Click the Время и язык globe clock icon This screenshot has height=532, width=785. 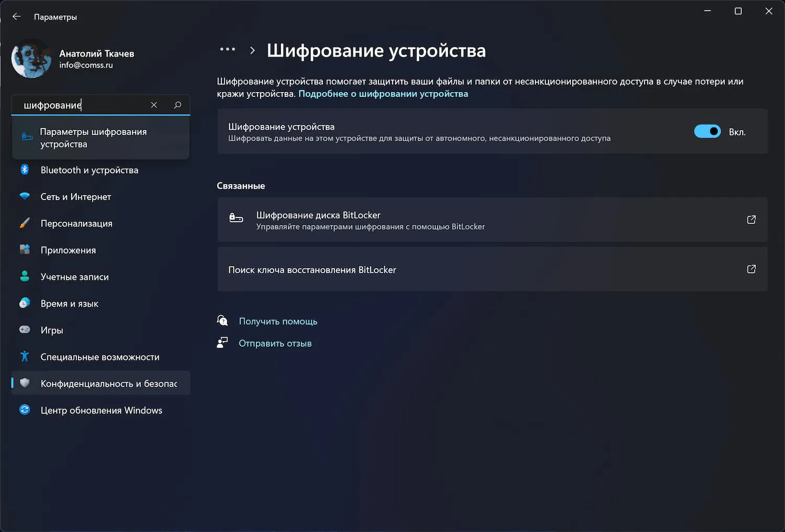25,303
